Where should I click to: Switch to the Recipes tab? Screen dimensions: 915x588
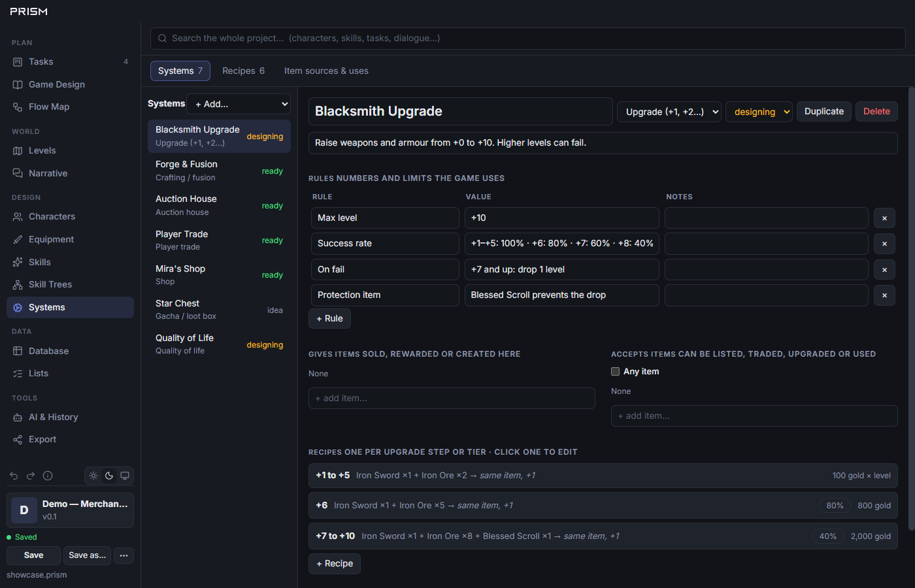click(x=243, y=71)
